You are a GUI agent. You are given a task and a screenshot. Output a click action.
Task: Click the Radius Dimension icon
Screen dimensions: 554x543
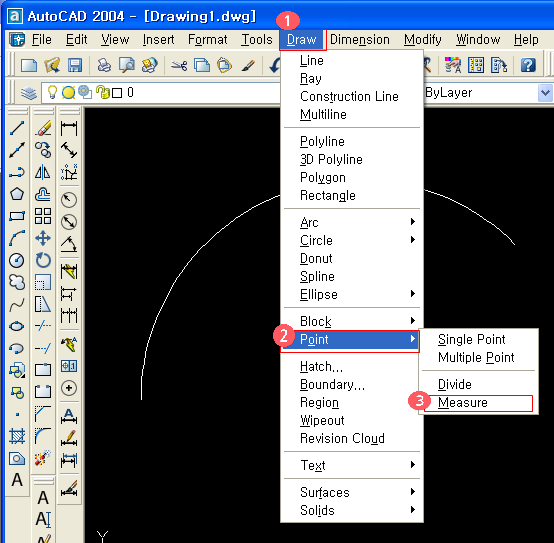69,200
